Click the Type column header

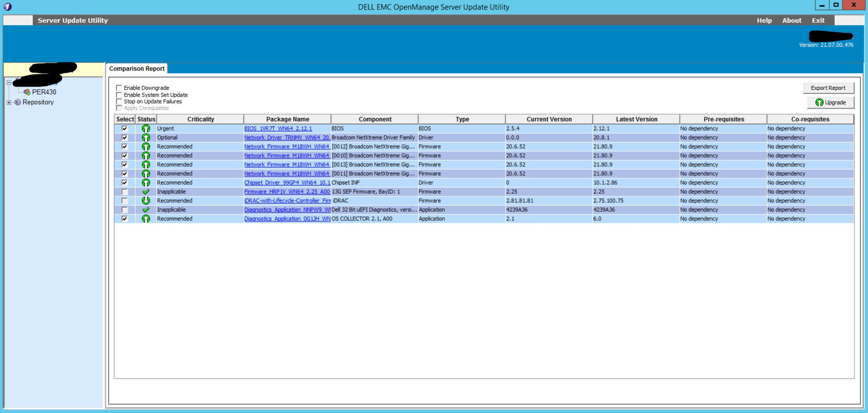click(x=462, y=119)
